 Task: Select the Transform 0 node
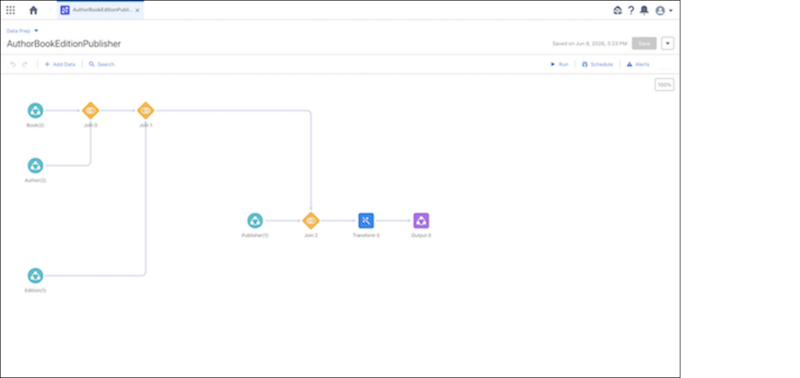[366, 220]
